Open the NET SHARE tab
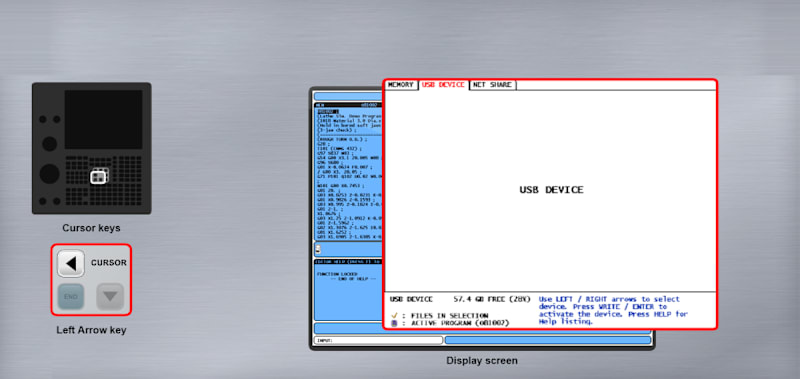Image resolution: width=800 pixels, height=379 pixels. pos(492,85)
